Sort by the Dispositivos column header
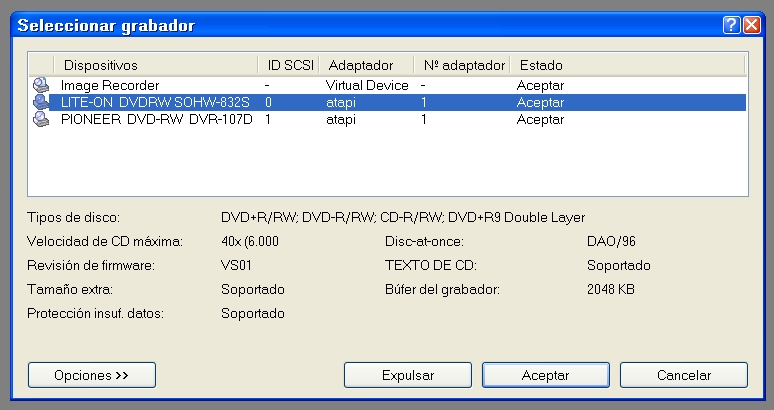The image size is (774, 410). point(155,65)
